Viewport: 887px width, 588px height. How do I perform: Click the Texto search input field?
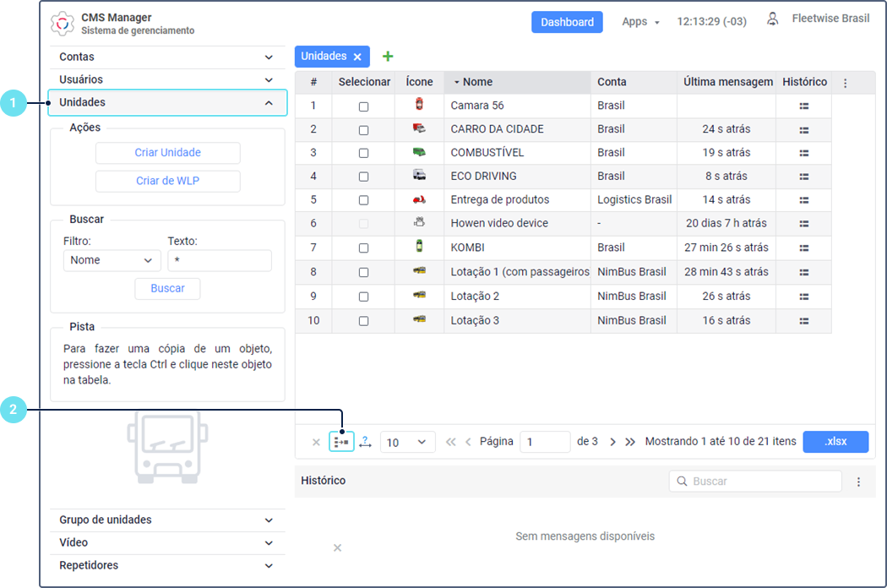220,260
